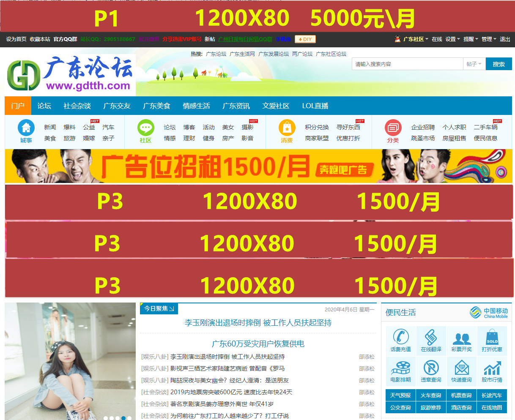Click the P1 1200X80 top banner ad
The height and width of the screenshot is (420, 515).
coord(257,16)
